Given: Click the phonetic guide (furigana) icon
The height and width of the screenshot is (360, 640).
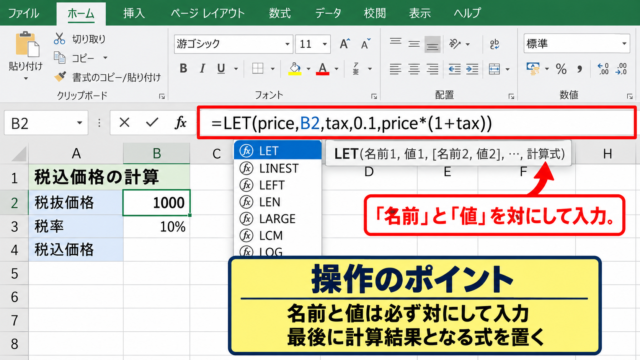Looking at the screenshot, I should tap(356, 69).
